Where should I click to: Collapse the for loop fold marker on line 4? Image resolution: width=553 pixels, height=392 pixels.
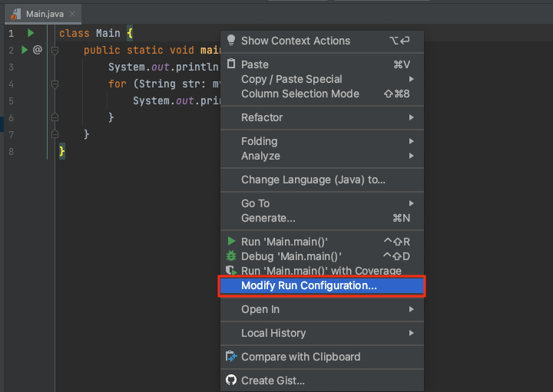click(55, 84)
